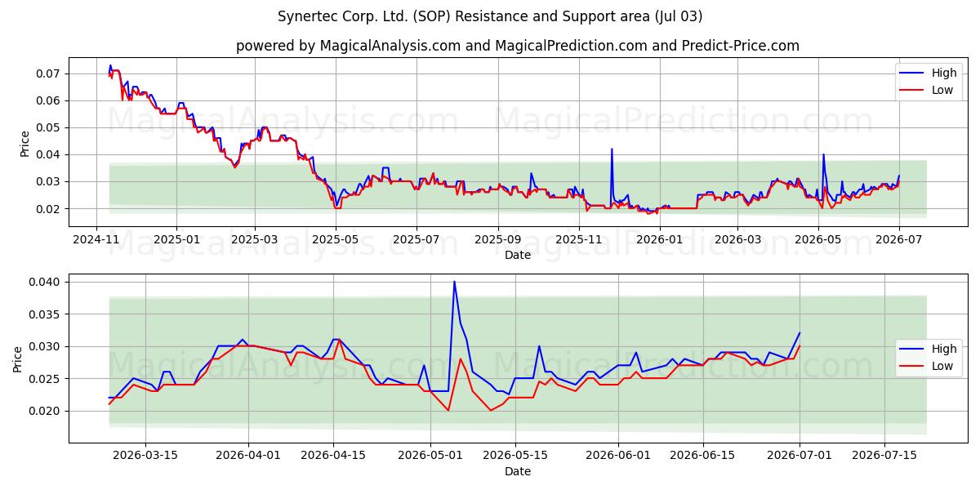The height and width of the screenshot is (490, 980).
Task: Click the 0.025 tick on the lower price axis
Action: point(46,378)
